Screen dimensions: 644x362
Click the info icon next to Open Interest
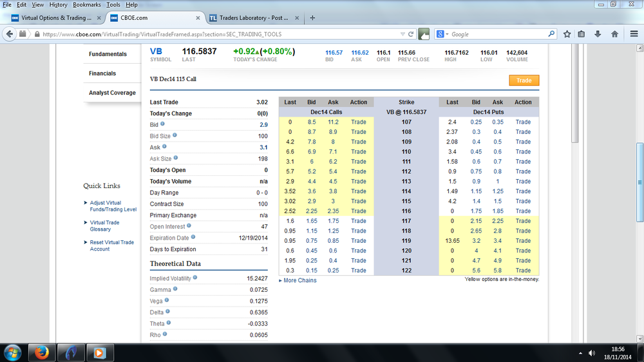tap(189, 225)
